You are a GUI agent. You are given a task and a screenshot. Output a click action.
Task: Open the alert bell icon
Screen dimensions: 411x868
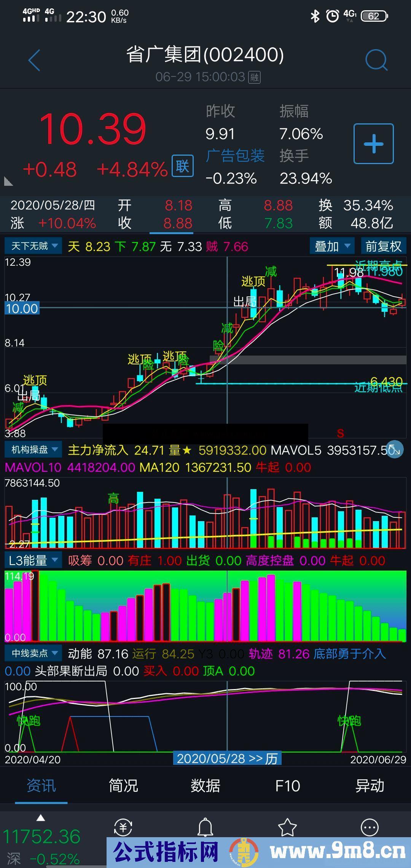pos(205,827)
